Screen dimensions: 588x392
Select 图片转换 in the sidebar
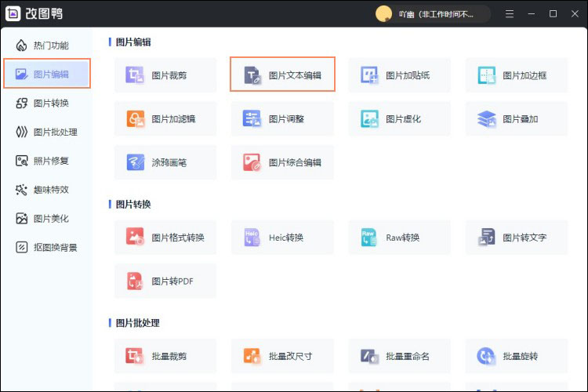(46, 103)
